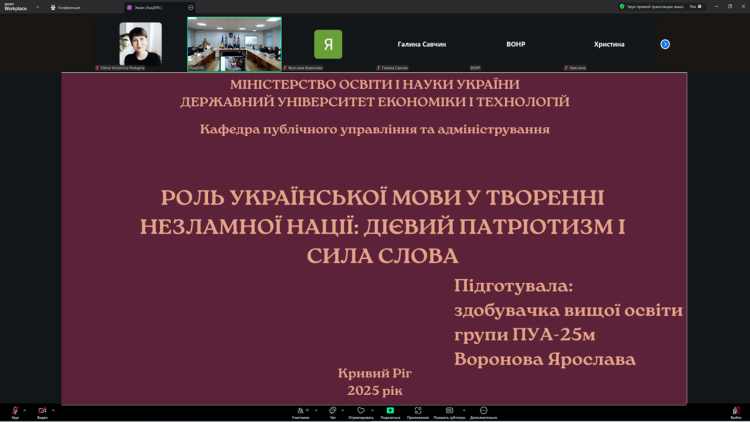Select the conference room video thumbnail
This screenshot has height=422, width=750.
point(234,44)
